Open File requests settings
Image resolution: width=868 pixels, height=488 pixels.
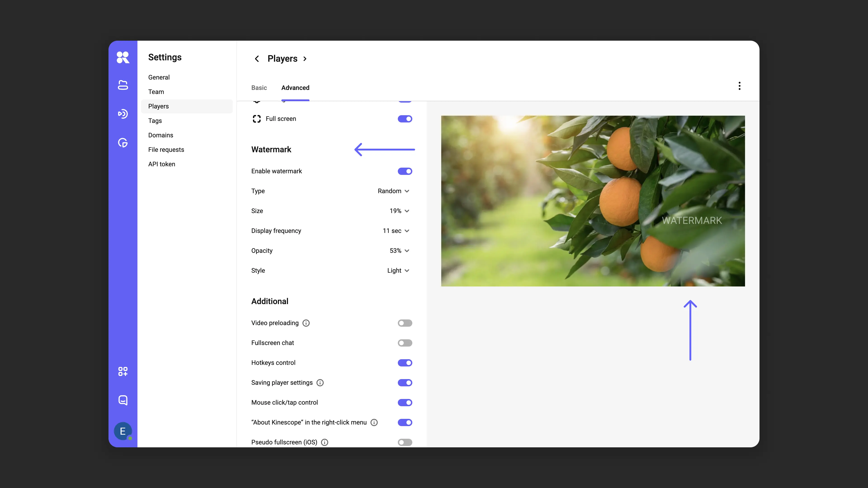click(187, 150)
